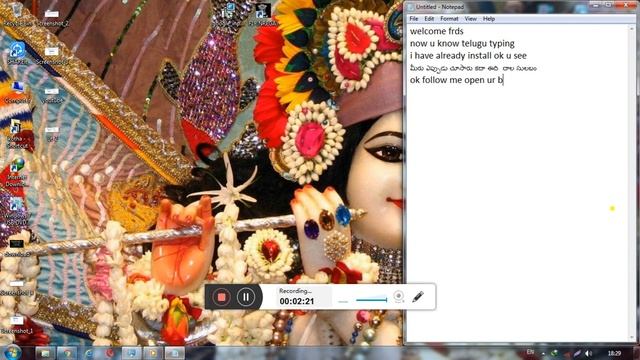Place the cursor after 'ok follow me open ur b'
640x360 pixels.
coord(504,80)
